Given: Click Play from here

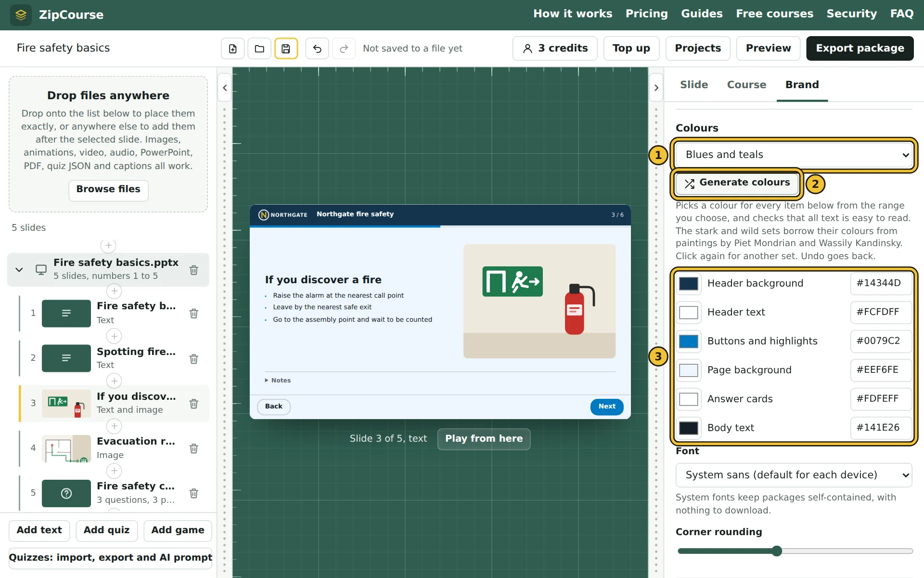Looking at the screenshot, I should (484, 439).
